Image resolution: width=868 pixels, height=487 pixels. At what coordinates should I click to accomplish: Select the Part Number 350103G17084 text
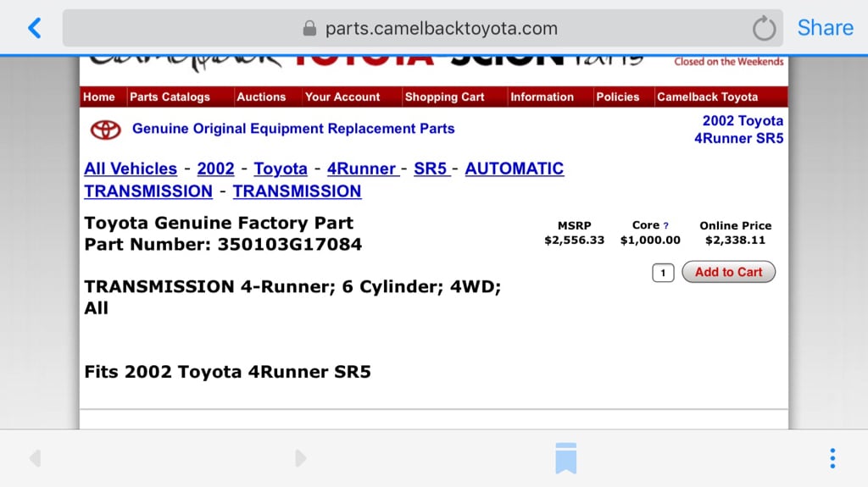tap(223, 244)
